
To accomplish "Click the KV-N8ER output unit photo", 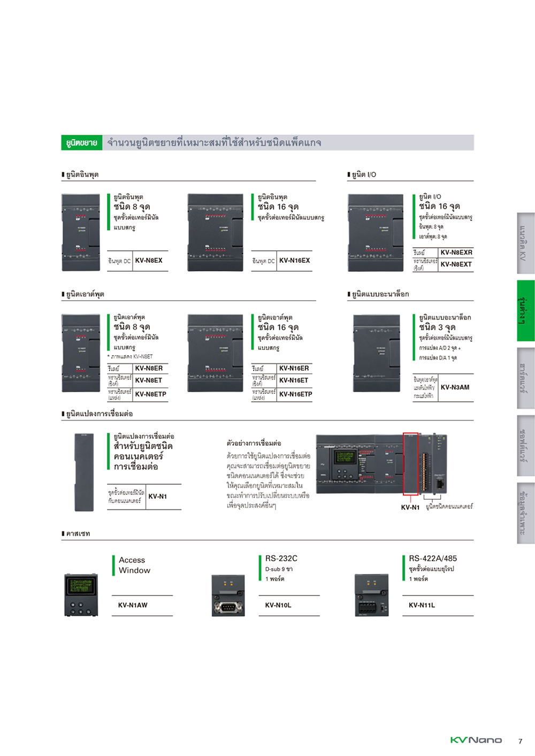I will 81,353.
